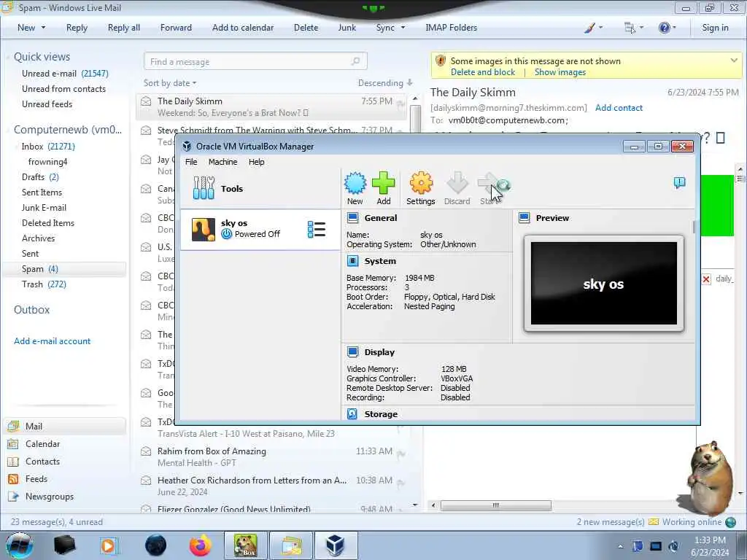This screenshot has height=560, width=747.
Task: Open the media player taskbar icon
Action: (108, 545)
